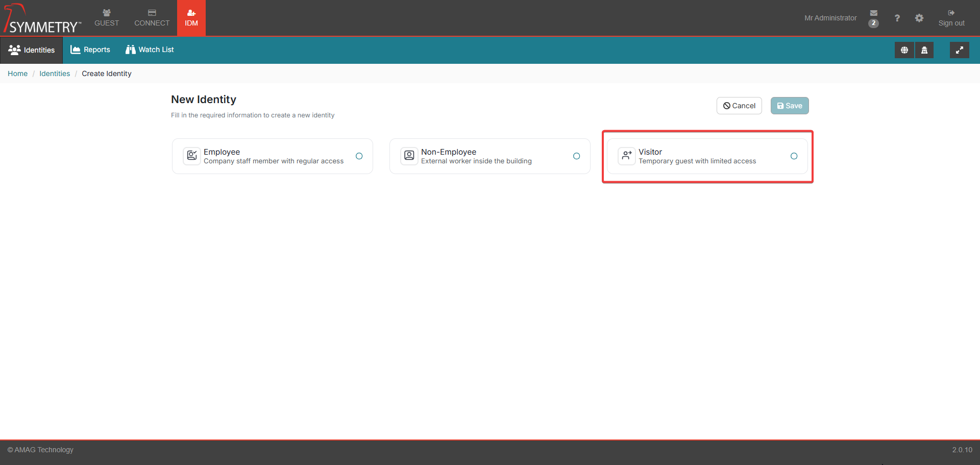Click the Visitor person icon

(x=626, y=156)
